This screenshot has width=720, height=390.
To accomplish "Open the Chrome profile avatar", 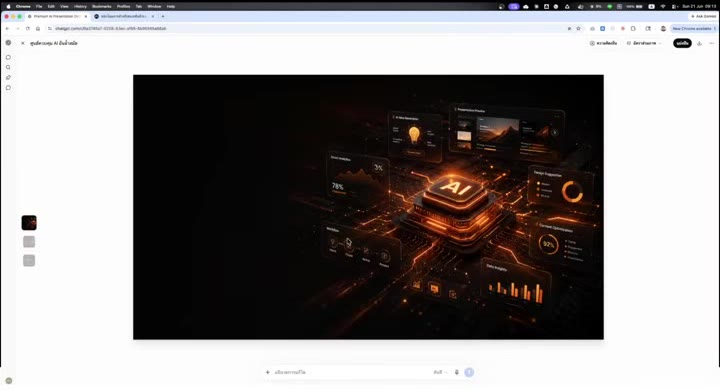I will pos(663,28).
